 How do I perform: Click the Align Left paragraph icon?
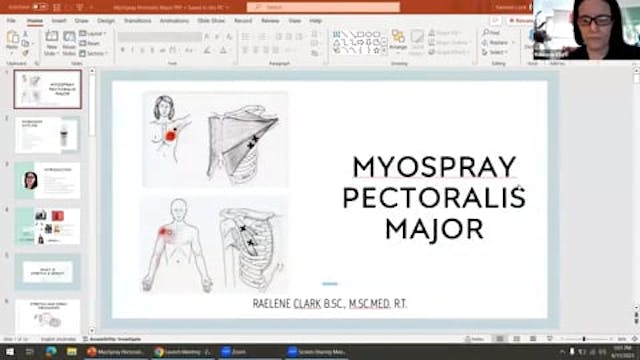(x=245, y=50)
